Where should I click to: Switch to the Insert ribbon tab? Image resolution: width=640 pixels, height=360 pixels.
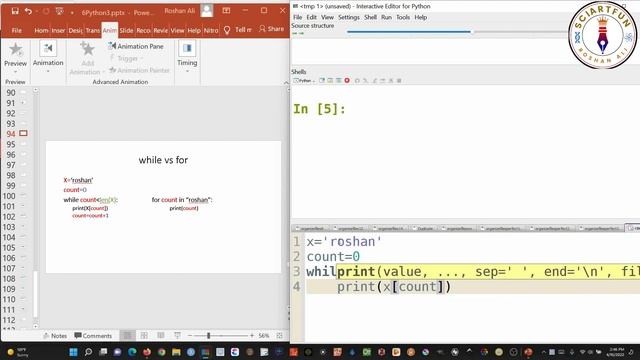[x=58, y=31]
